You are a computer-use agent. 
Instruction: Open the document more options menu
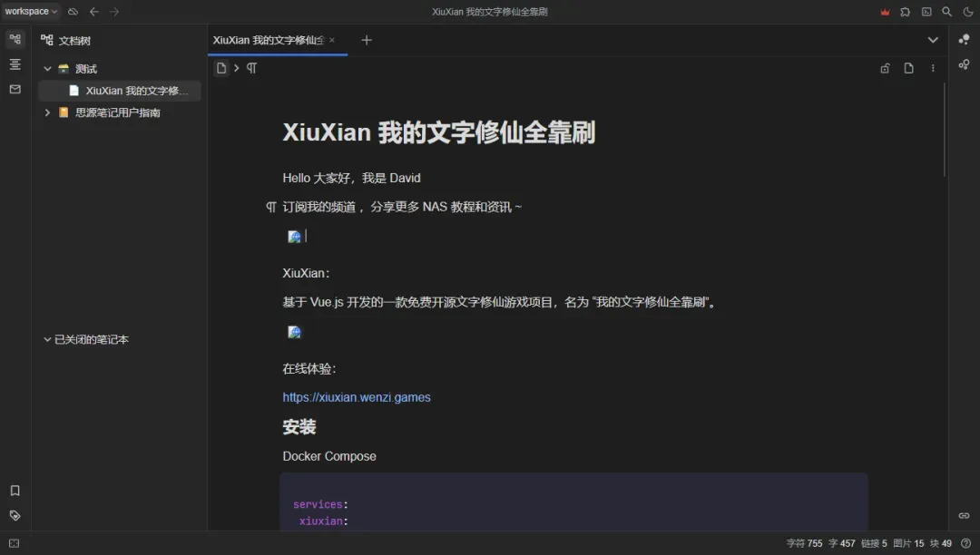933,68
